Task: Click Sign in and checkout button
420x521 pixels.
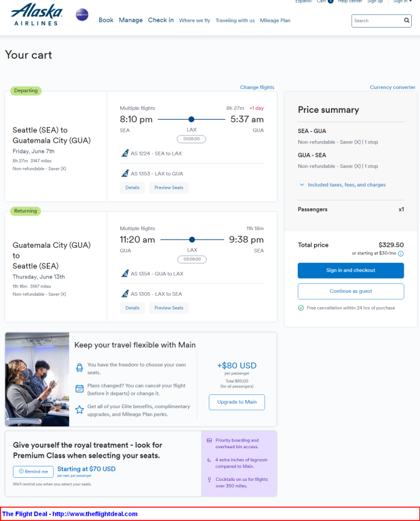Action: tap(350, 270)
